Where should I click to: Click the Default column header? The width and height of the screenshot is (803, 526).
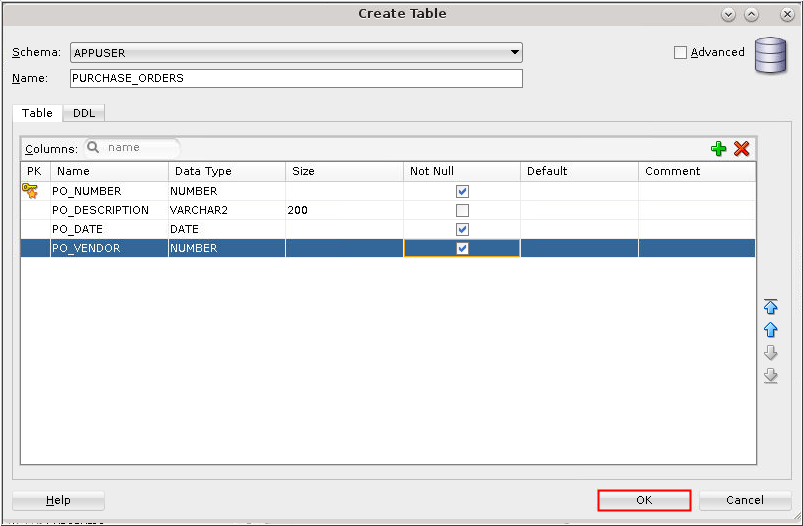[579, 171]
